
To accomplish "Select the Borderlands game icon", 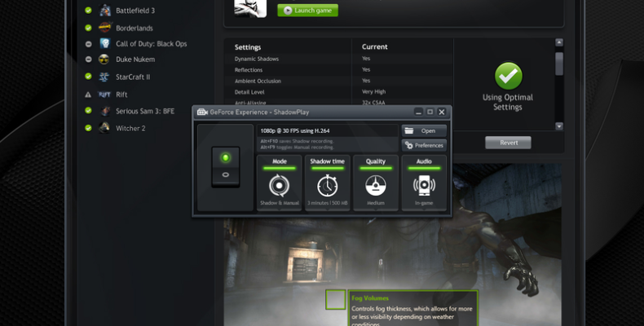I will point(105,28).
